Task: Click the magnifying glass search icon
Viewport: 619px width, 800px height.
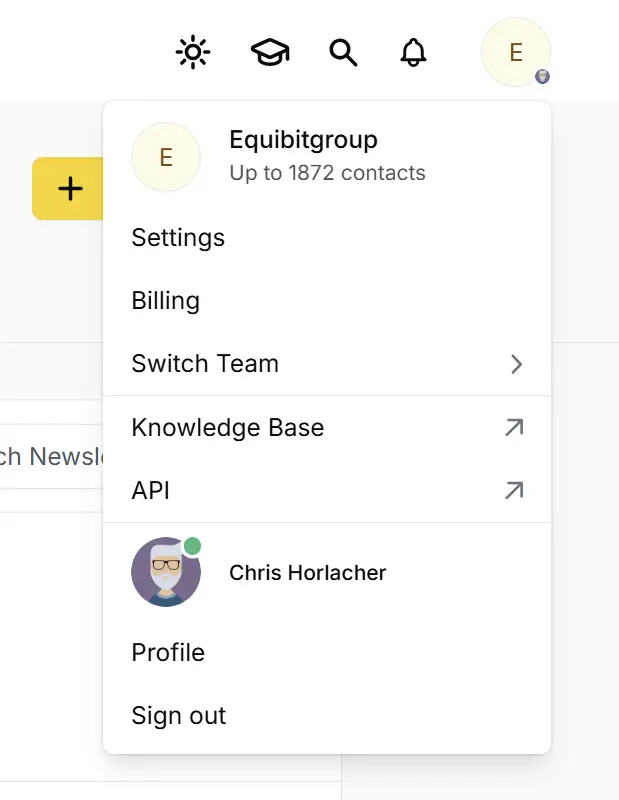Action: pos(343,53)
